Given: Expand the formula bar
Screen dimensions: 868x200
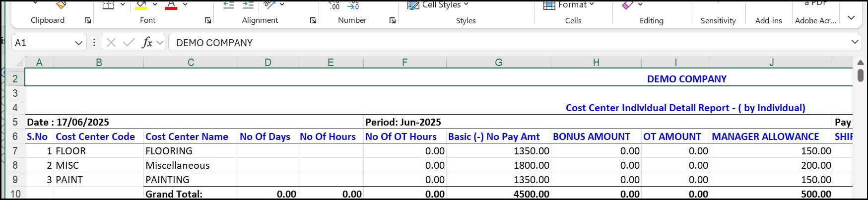Looking at the screenshot, I should (855, 42).
